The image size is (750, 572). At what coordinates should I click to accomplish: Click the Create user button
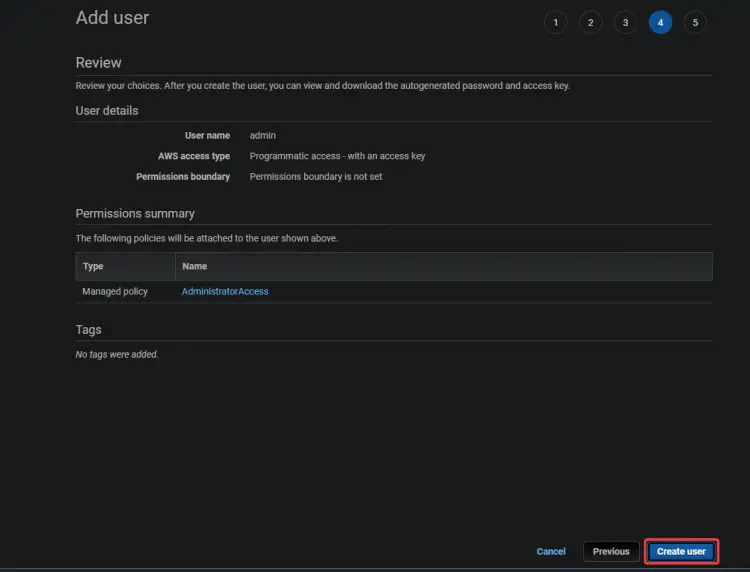click(681, 551)
